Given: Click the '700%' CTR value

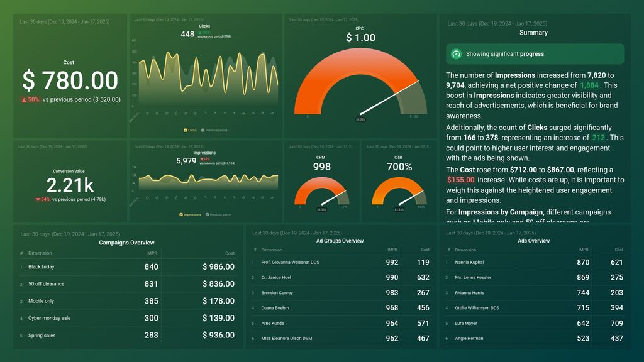Looking at the screenshot, I should click(x=399, y=167).
